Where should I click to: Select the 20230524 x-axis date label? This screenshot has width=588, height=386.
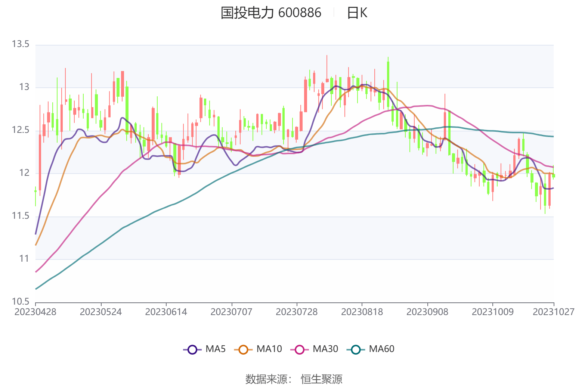point(101,312)
